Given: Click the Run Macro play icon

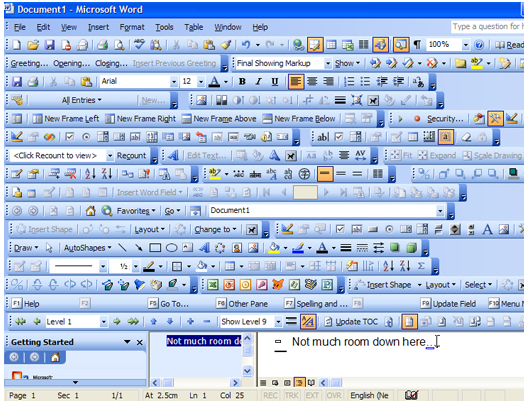Looking at the screenshot, I should pos(401,119).
